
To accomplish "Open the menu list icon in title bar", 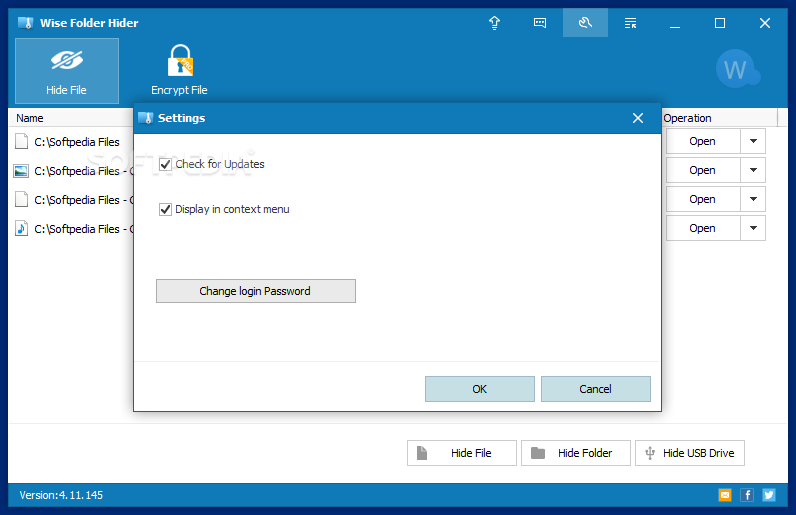I will 630,23.
